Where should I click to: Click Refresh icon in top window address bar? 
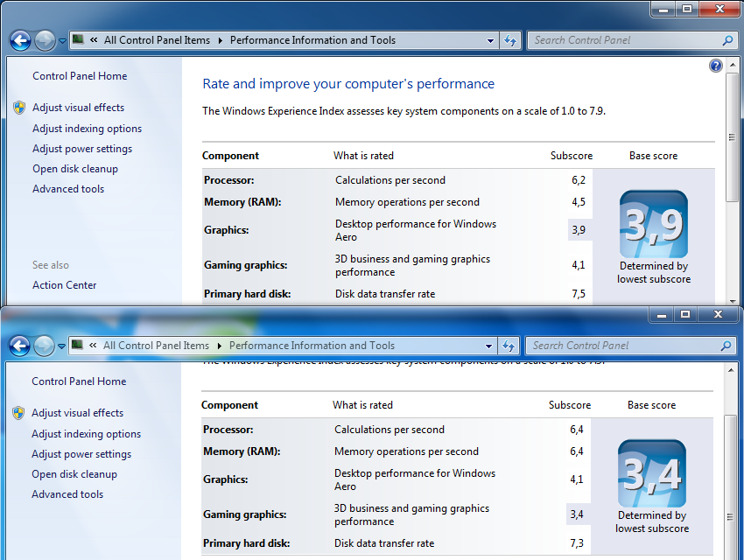[510, 40]
